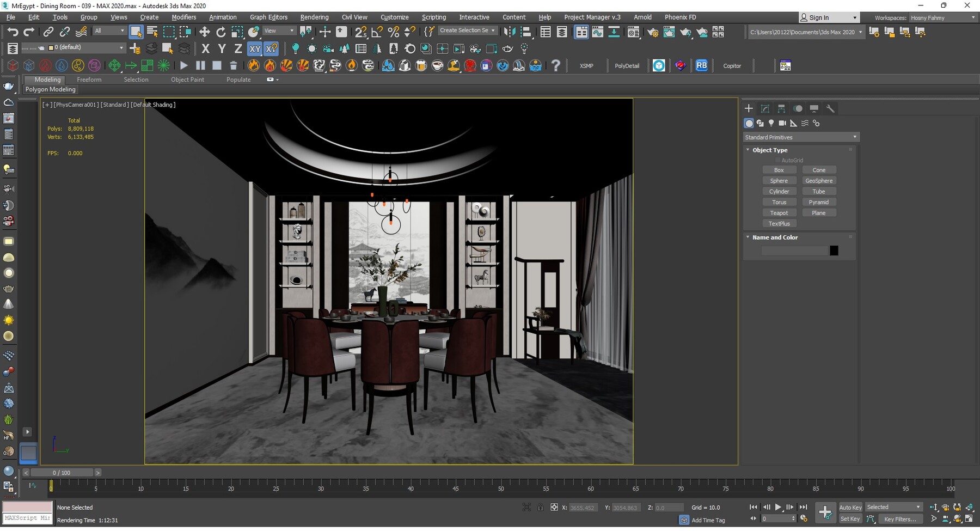Open the Standard Primitives dropdown
Image resolution: width=980 pixels, height=531 pixels.
(x=800, y=137)
